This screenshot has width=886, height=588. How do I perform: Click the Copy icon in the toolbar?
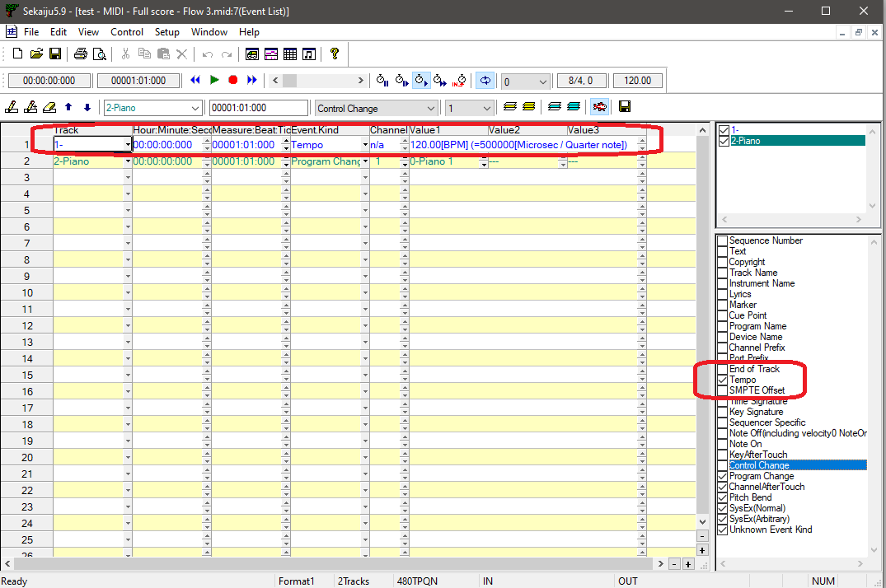tap(145, 54)
